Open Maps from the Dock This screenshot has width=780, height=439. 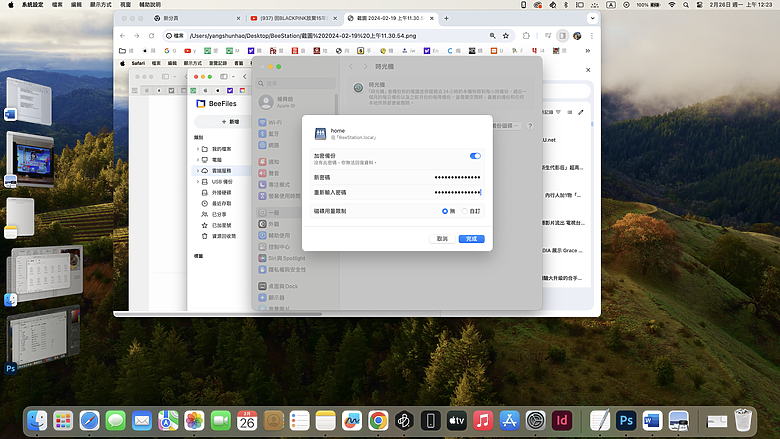[x=168, y=421]
